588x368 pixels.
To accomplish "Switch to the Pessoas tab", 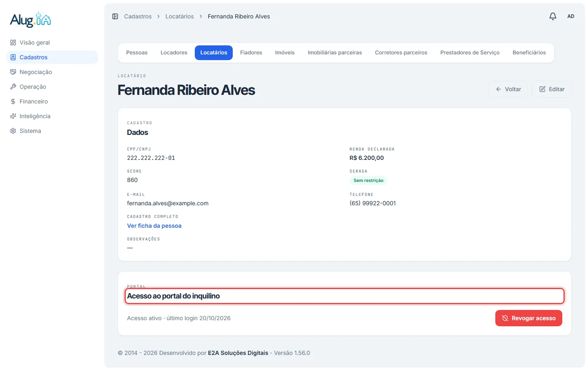I will 137,53.
